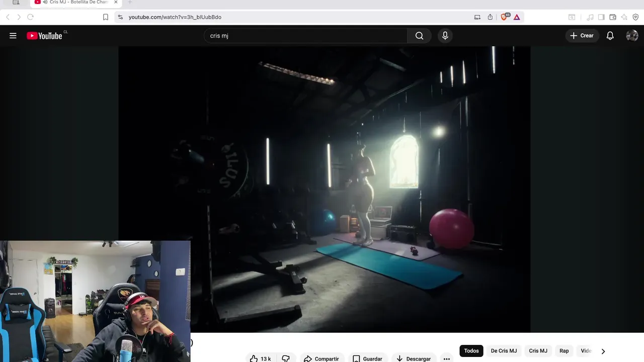The height and width of the screenshot is (362, 644).
Task: Toggle the browser sidebar panel icon
Action: point(601,17)
